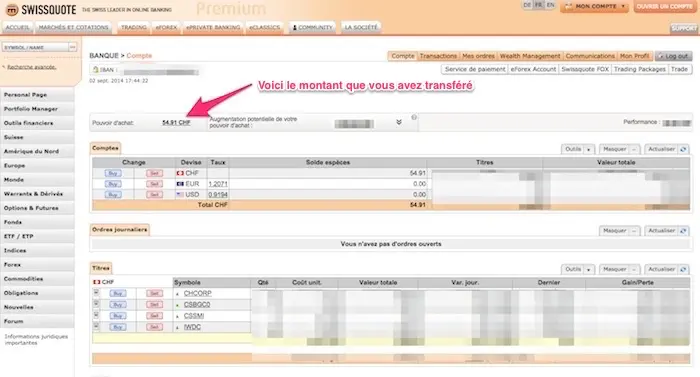Open Outils dropdown in Comptes section
This screenshot has height=377, width=700.
tap(578, 149)
